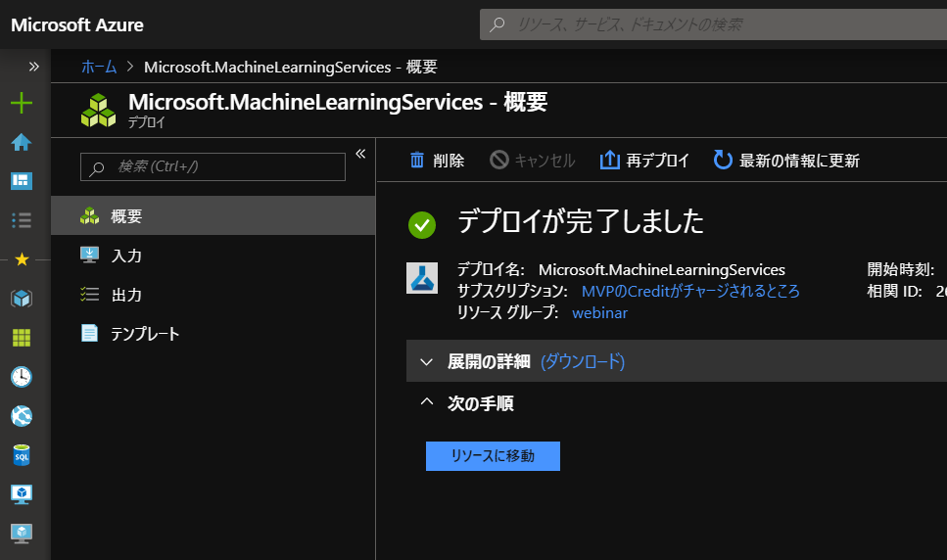
Task: Open the Dashboard icon in sidebar
Action: coord(22,180)
